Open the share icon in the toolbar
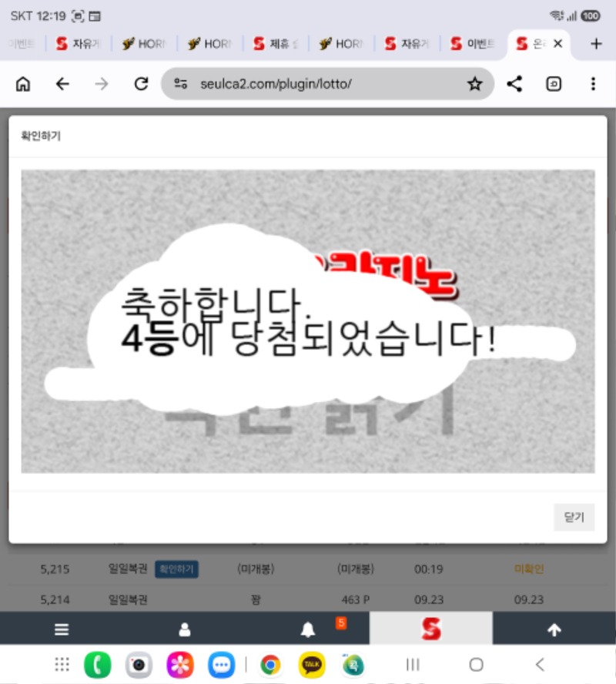This screenshot has width=616, height=684. pyautogui.click(x=514, y=84)
